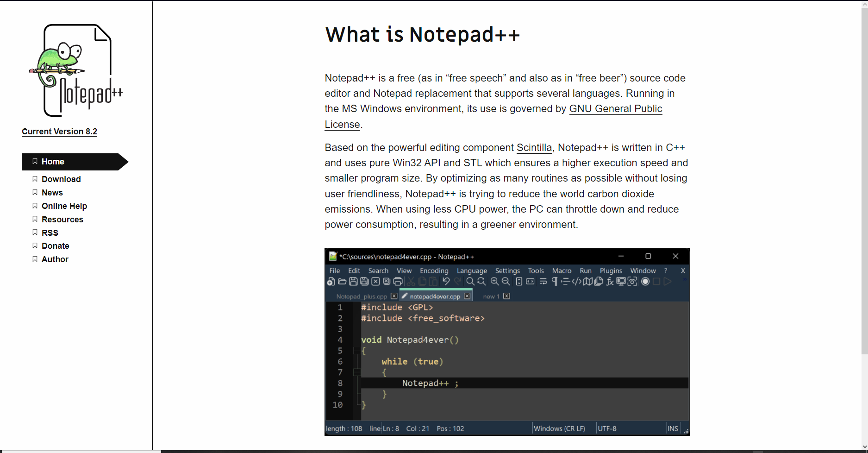Open the Plugins menu

point(611,271)
